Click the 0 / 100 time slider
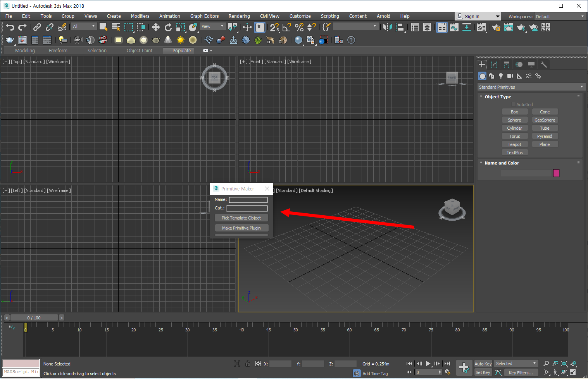Screen dimensions: 588x379 point(34,318)
